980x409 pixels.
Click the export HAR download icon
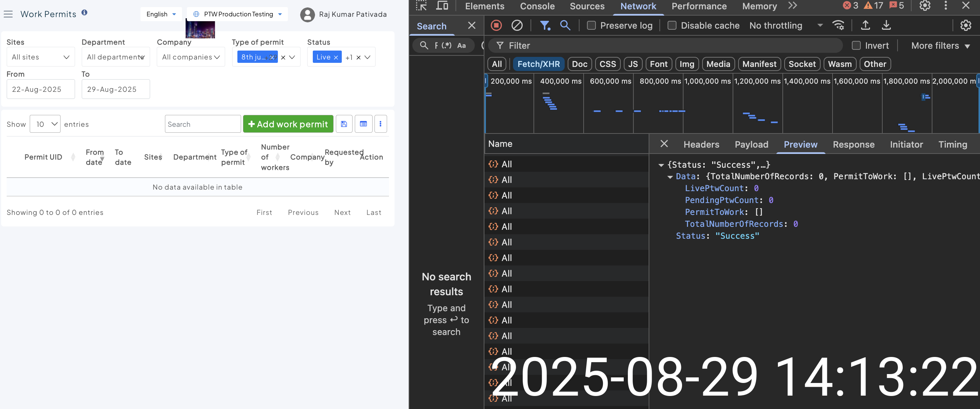pos(886,26)
